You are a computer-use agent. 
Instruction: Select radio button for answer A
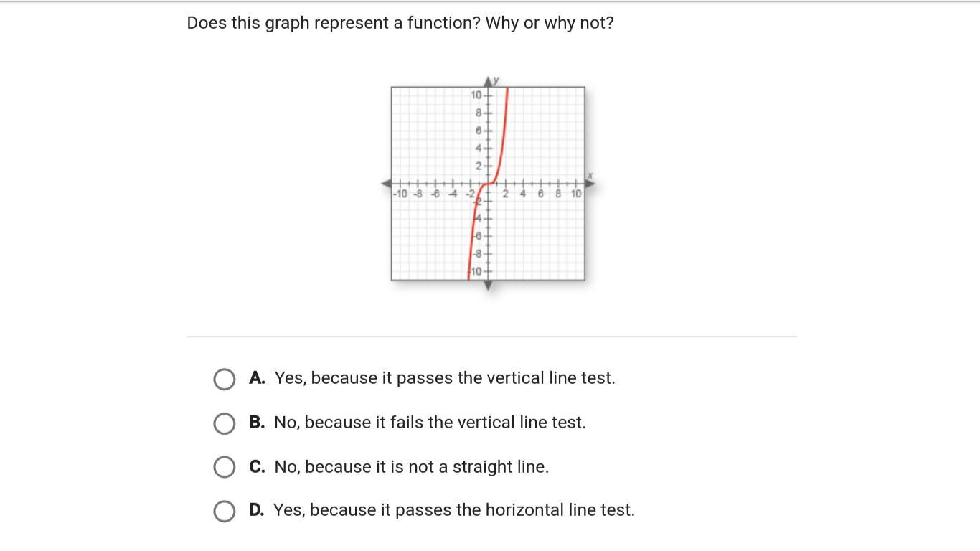click(224, 379)
